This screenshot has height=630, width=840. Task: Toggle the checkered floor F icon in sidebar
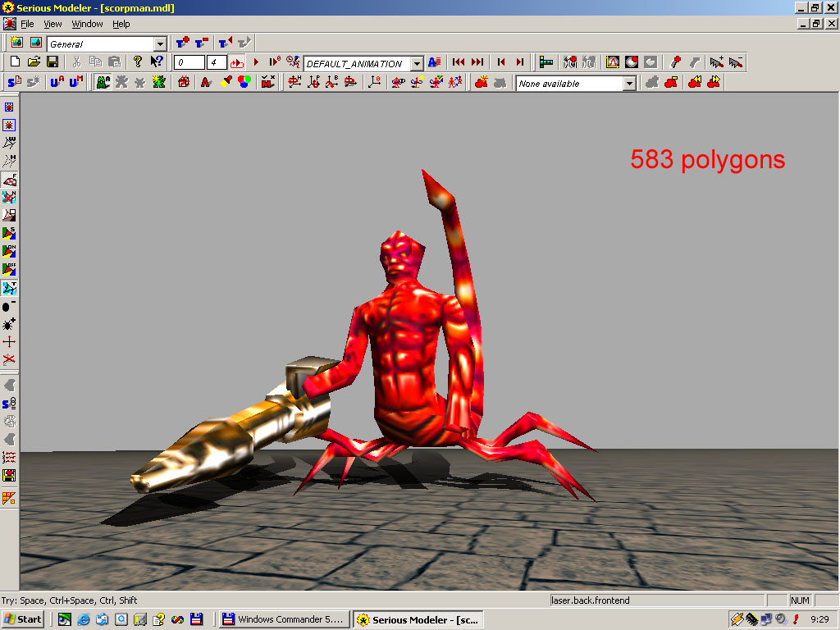pos(9,180)
